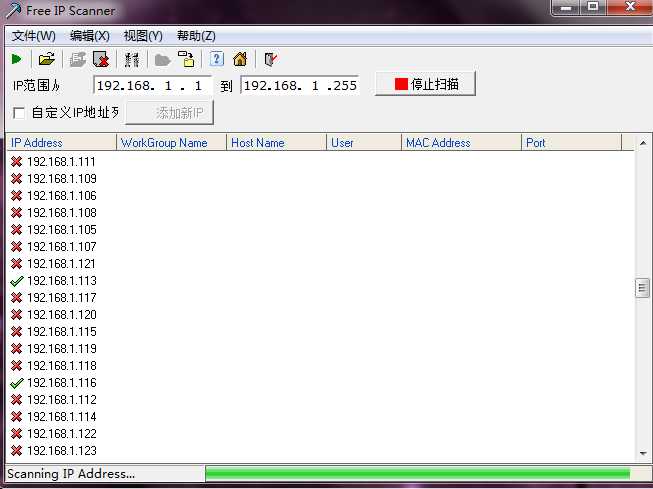Click the start IP field 192.168.1.1
This screenshot has height=489, width=653.
coord(152,85)
